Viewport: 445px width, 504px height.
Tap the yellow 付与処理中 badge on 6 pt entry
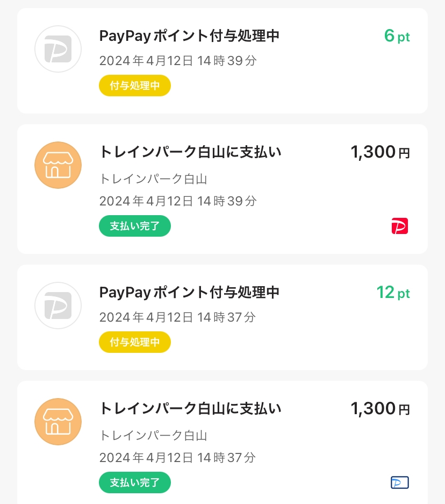click(x=135, y=86)
